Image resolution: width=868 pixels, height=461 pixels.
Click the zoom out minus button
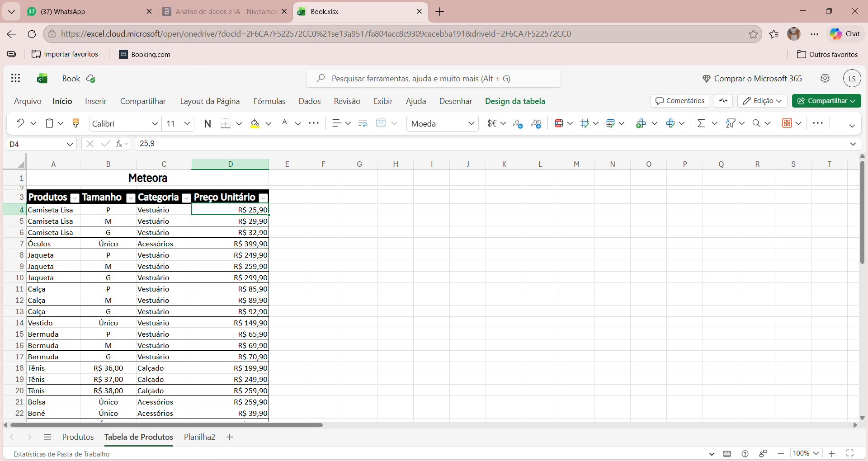[x=781, y=453]
